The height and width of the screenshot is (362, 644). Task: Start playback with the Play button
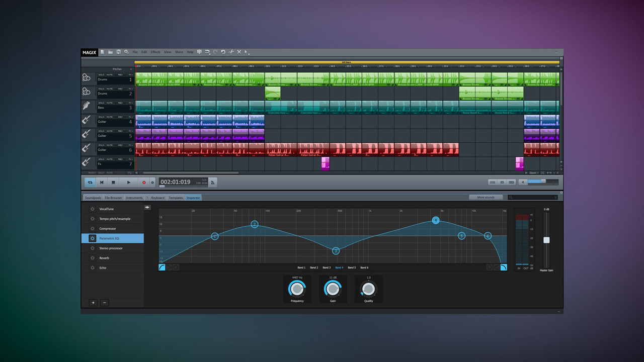(x=128, y=182)
